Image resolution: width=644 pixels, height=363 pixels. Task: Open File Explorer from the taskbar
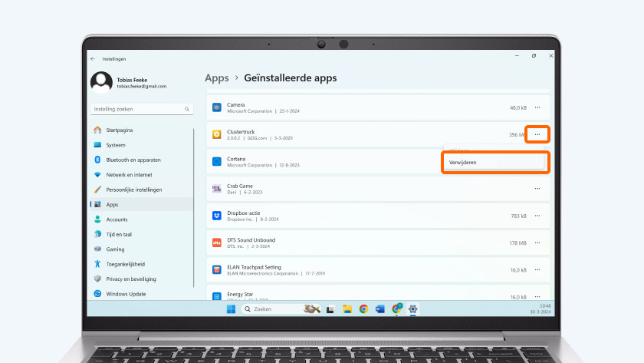(x=347, y=309)
